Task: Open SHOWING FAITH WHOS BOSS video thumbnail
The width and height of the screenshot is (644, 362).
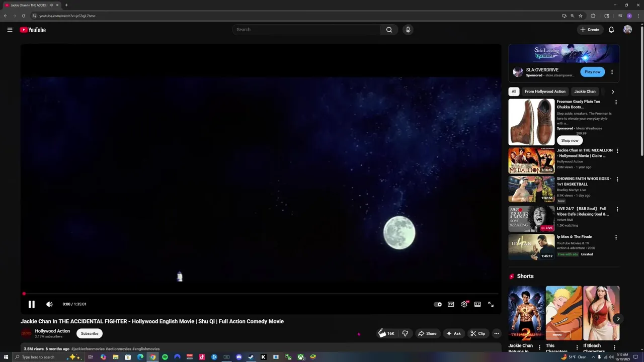Action: [531, 189]
